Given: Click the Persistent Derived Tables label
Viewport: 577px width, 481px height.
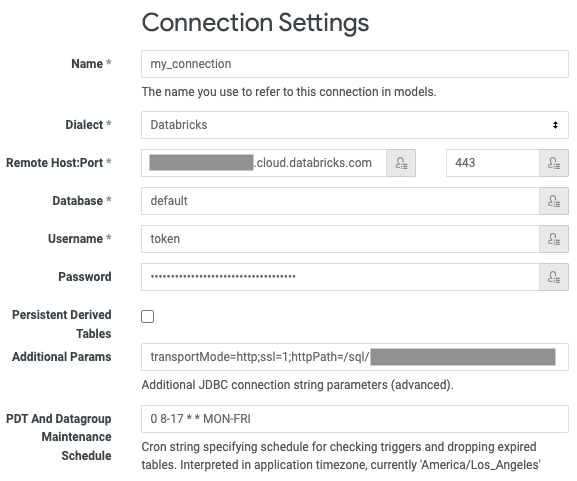Looking at the screenshot, I should pyautogui.click(x=61, y=324).
